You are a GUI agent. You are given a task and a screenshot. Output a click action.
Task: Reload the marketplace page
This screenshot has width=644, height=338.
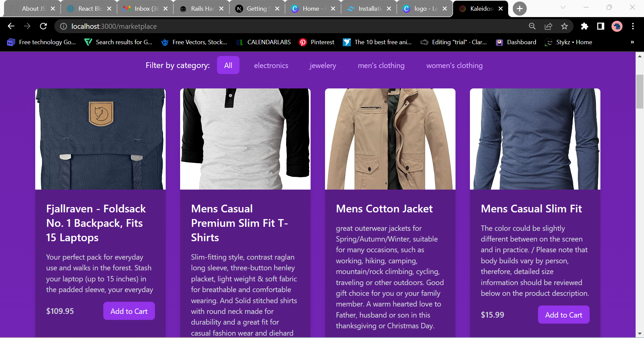[43, 26]
